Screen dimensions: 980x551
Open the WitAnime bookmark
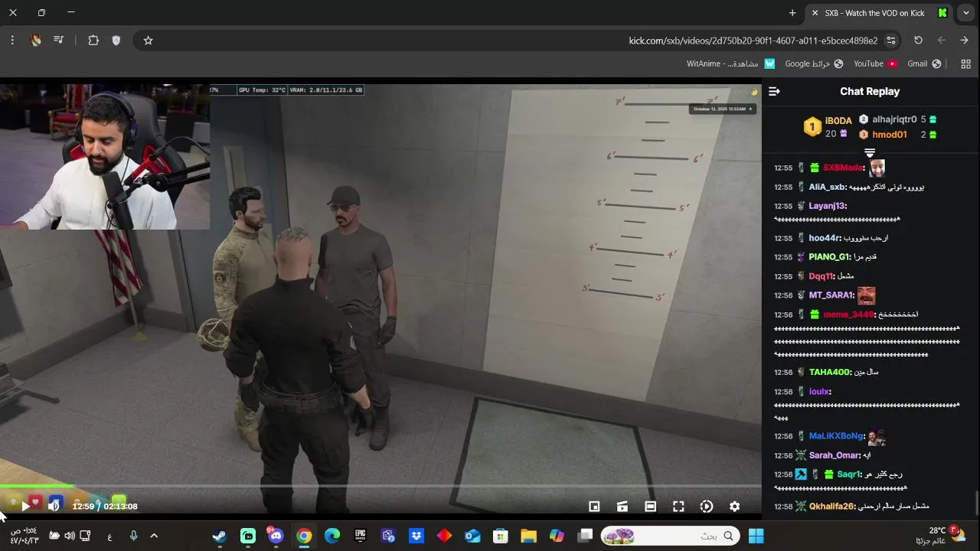click(x=731, y=64)
